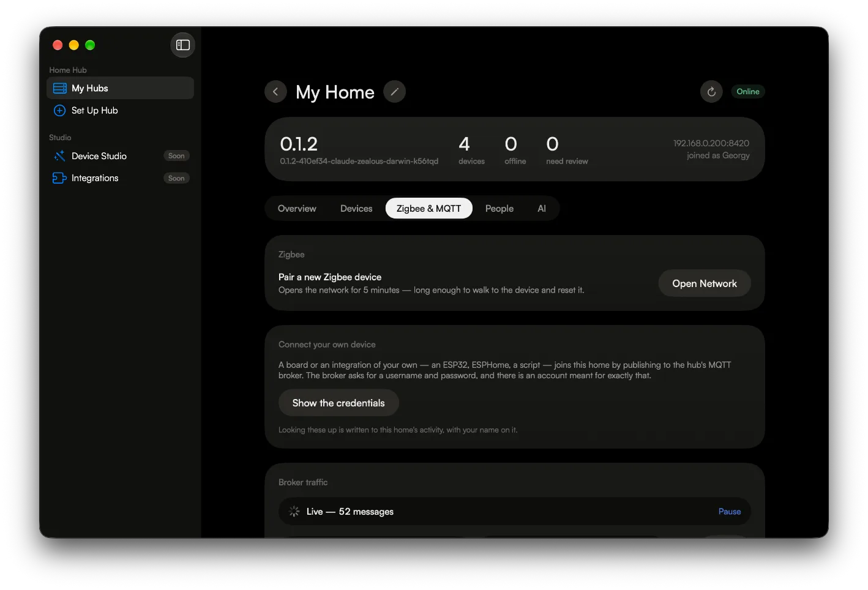Pause the live broker traffic

pyautogui.click(x=730, y=512)
